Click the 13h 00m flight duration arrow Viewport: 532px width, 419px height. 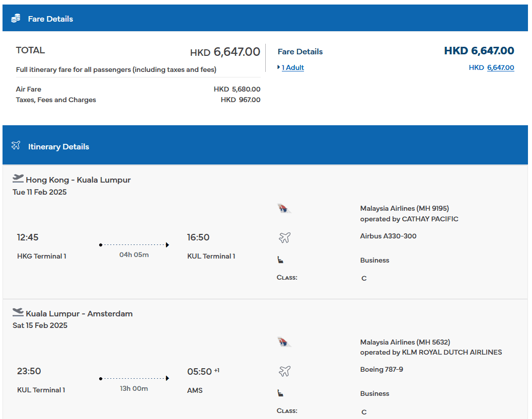134,378
